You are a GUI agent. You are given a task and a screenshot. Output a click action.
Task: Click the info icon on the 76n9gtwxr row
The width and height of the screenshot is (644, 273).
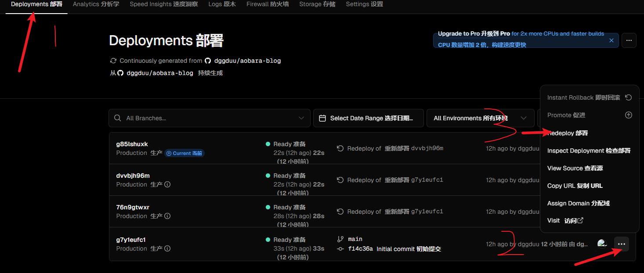pyautogui.click(x=167, y=216)
